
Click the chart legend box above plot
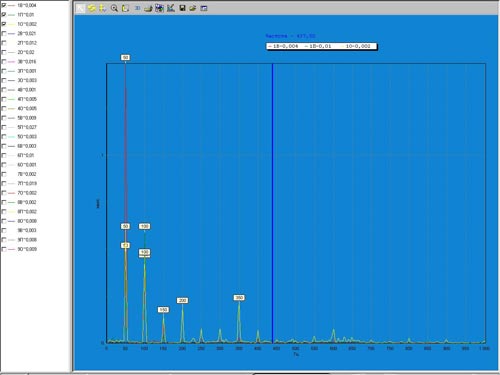(x=322, y=46)
